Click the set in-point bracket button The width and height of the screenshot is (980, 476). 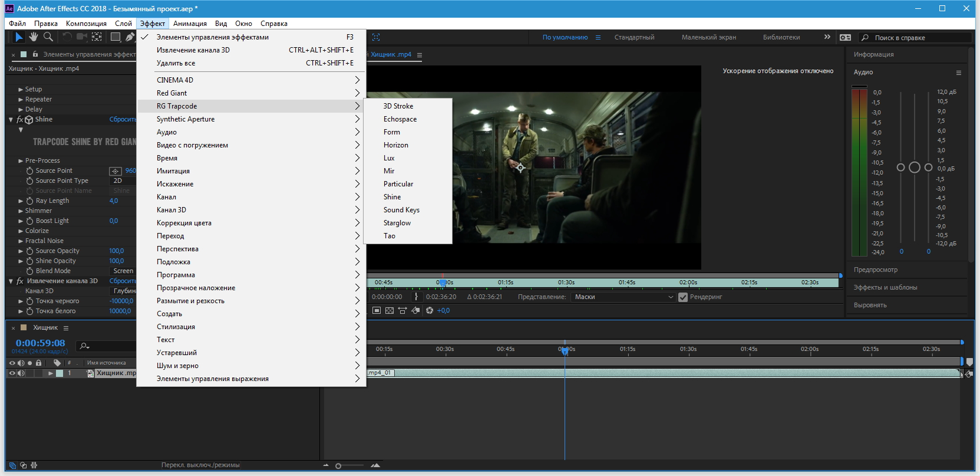coord(416,297)
